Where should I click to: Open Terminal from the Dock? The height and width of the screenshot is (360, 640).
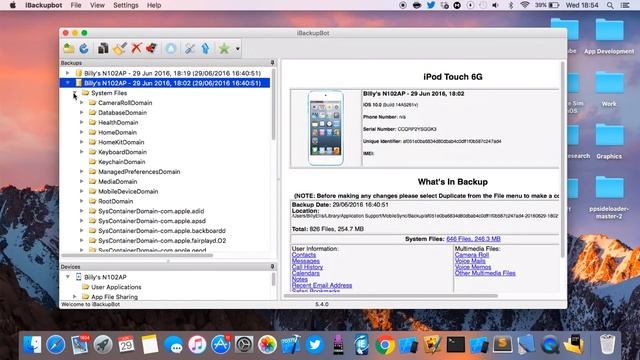tap(456, 345)
